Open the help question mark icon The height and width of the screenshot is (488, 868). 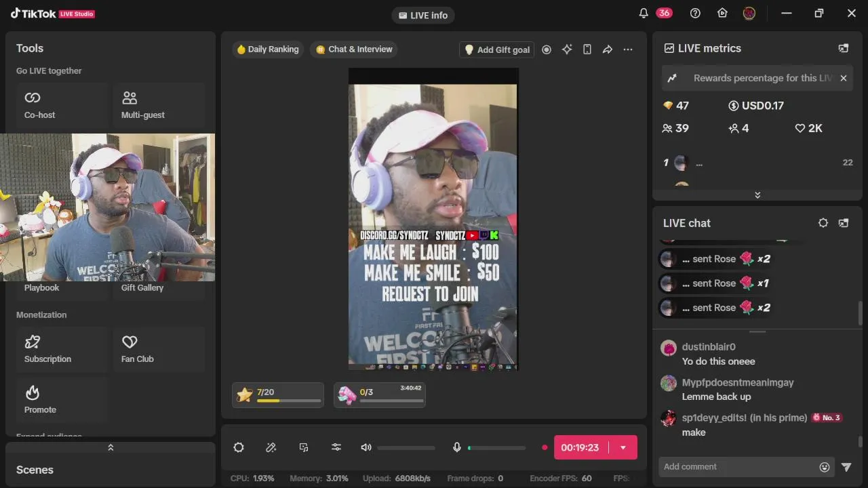point(695,13)
